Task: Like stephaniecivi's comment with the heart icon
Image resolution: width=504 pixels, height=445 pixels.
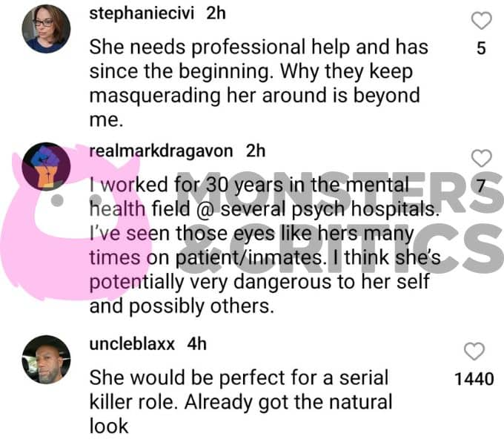Action: pyautogui.click(x=481, y=21)
